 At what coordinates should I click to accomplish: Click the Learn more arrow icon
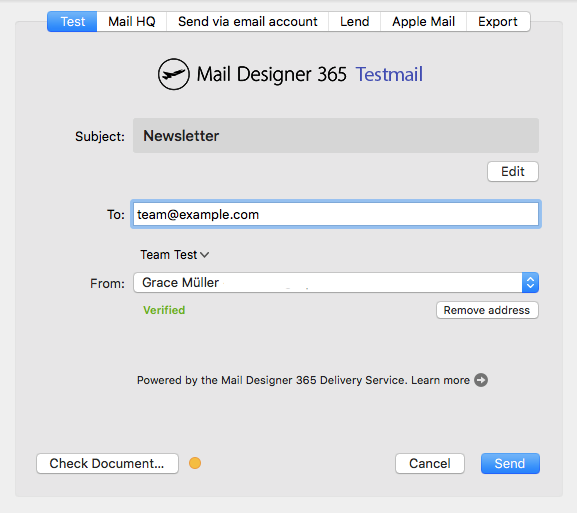481,380
